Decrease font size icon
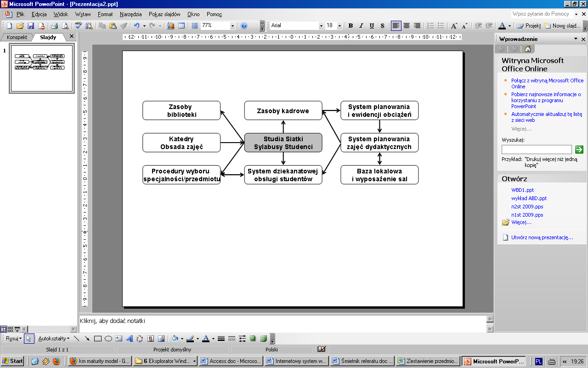588x368 pixels. (464, 26)
